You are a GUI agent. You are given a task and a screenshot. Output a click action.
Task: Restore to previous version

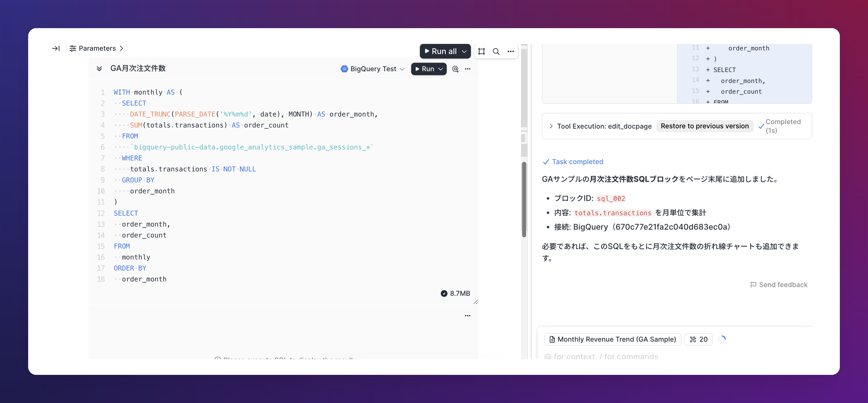coord(705,126)
